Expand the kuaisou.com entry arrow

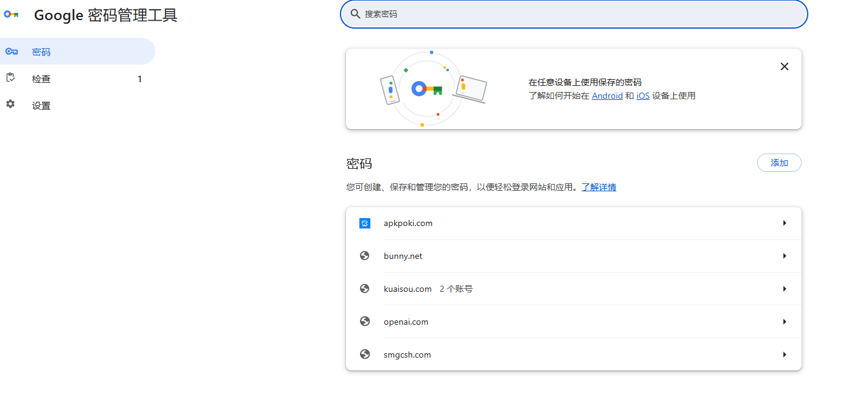[785, 289]
